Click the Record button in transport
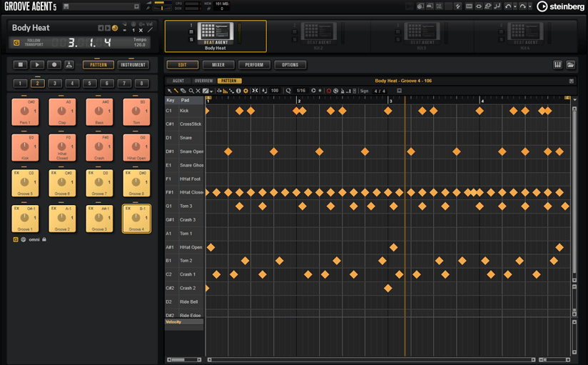Image resolution: width=588 pixels, height=365 pixels. coord(54,64)
